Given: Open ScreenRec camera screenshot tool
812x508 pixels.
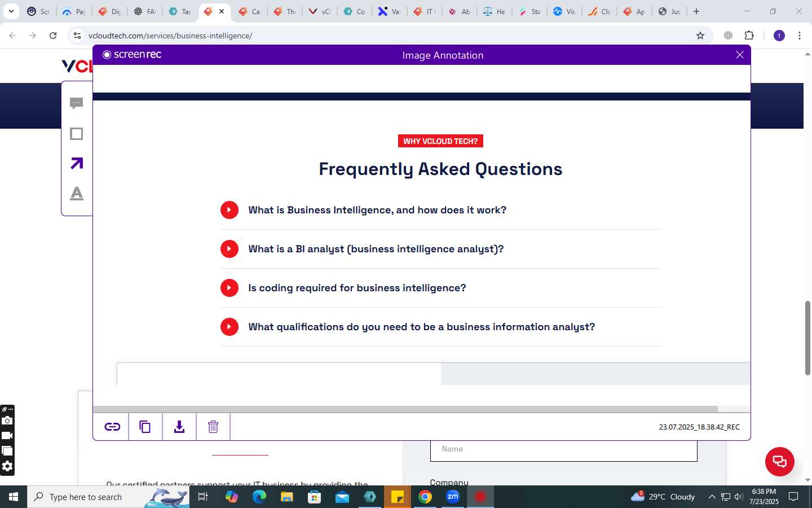Looking at the screenshot, I should click(7, 421).
